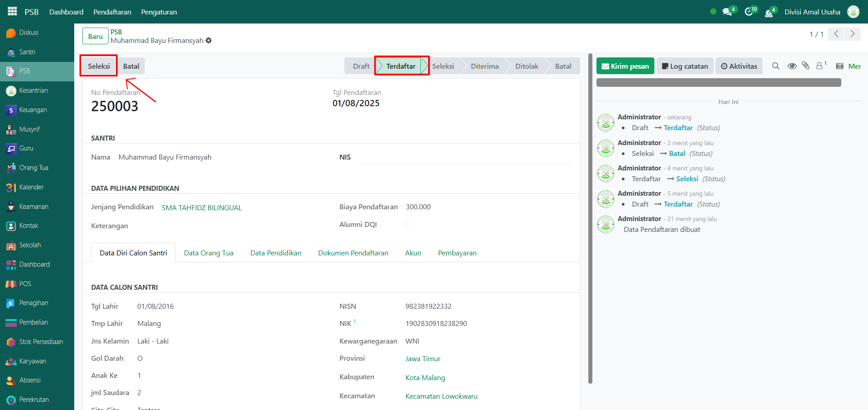
Task: Open Keuangan app in the sidebar
Action: (33, 110)
